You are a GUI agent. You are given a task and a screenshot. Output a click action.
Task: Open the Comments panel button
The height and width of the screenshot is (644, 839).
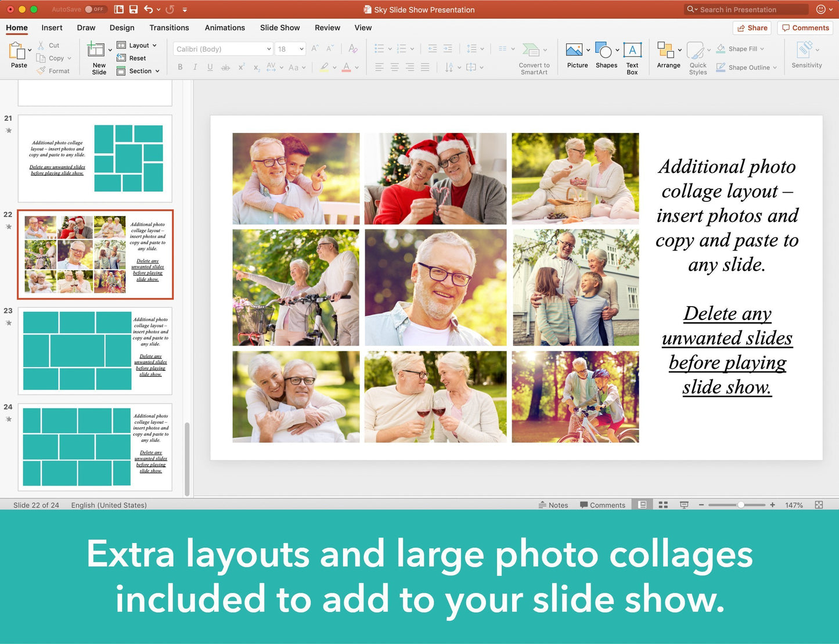805,27
